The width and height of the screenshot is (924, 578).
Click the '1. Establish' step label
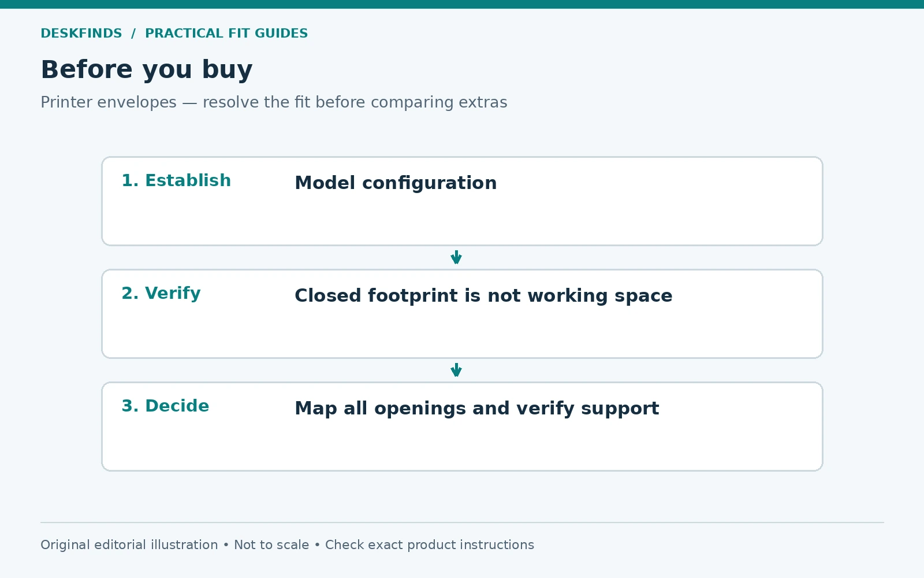click(176, 180)
